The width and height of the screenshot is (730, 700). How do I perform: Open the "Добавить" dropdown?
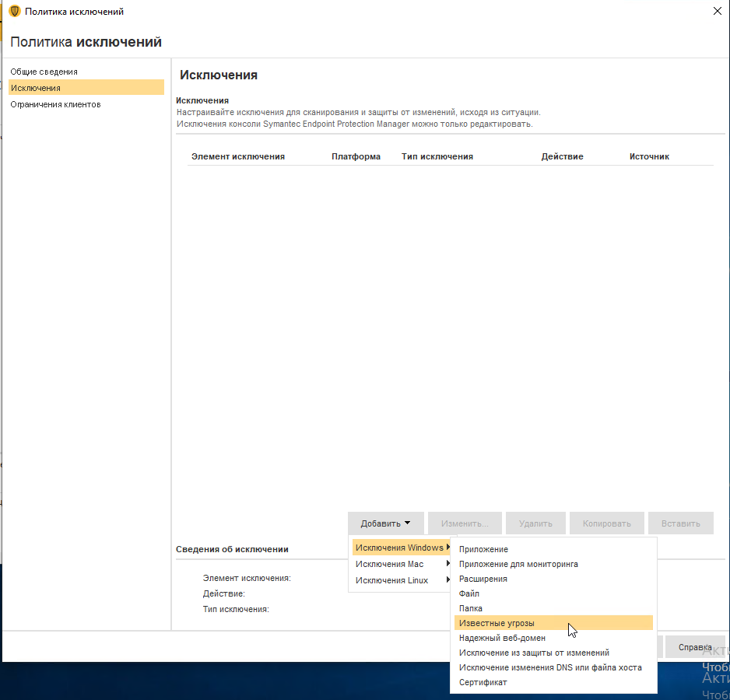pos(386,523)
